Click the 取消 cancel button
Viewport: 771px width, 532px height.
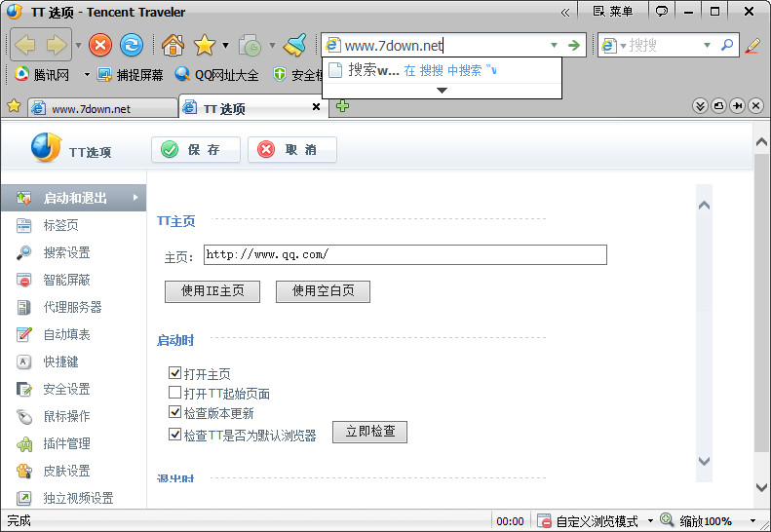click(292, 149)
